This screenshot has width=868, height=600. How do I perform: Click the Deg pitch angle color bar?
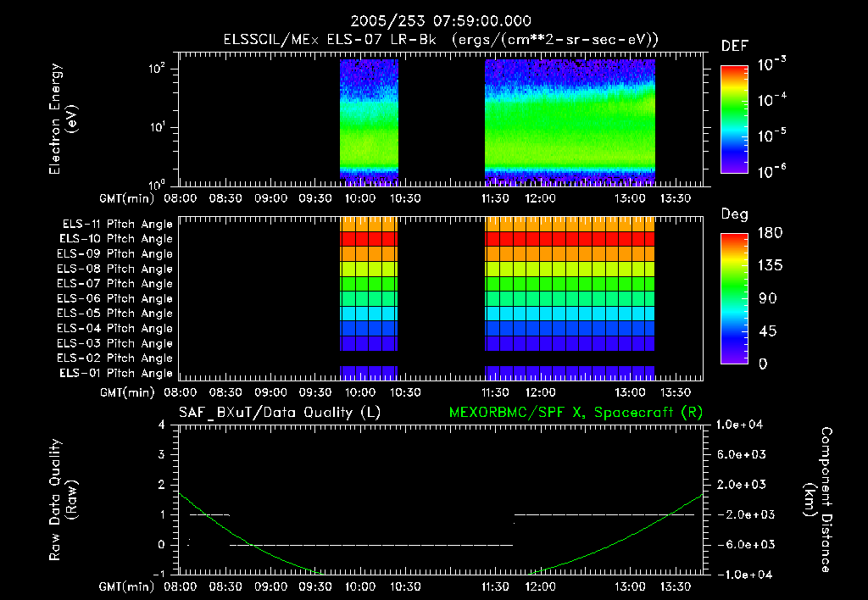click(x=734, y=298)
